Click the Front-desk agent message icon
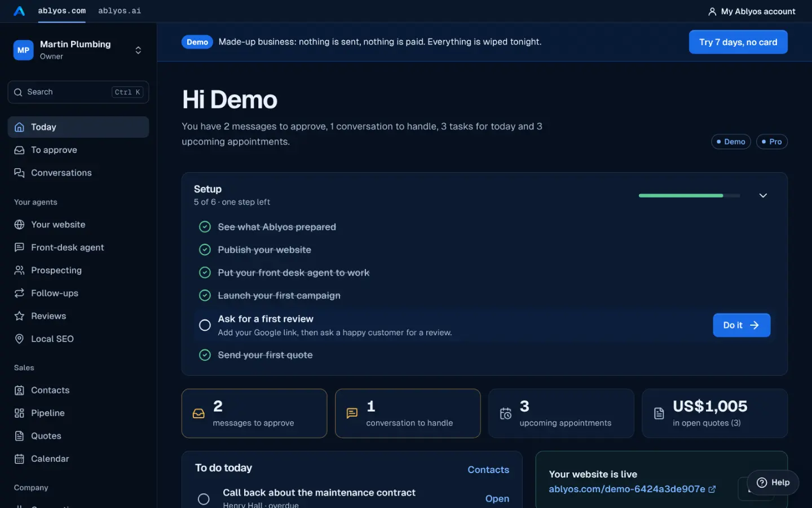The image size is (812, 508). pyautogui.click(x=19, y=247)
